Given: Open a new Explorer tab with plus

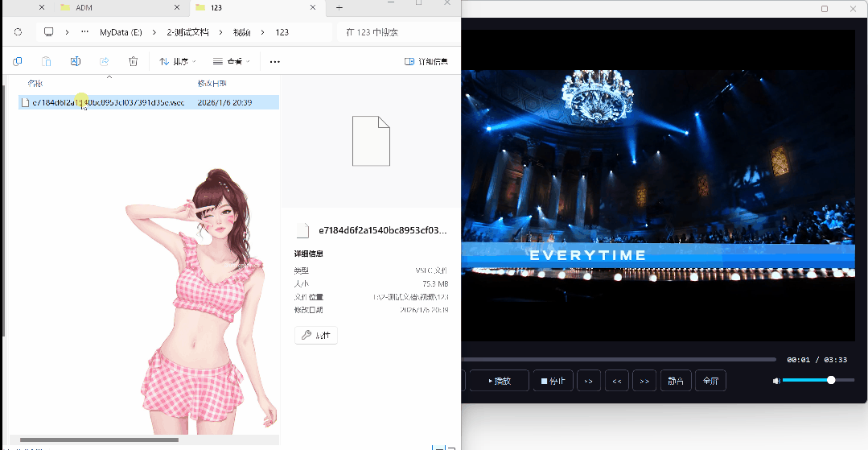Looking at the screenshot, I should tap(339, 8).
